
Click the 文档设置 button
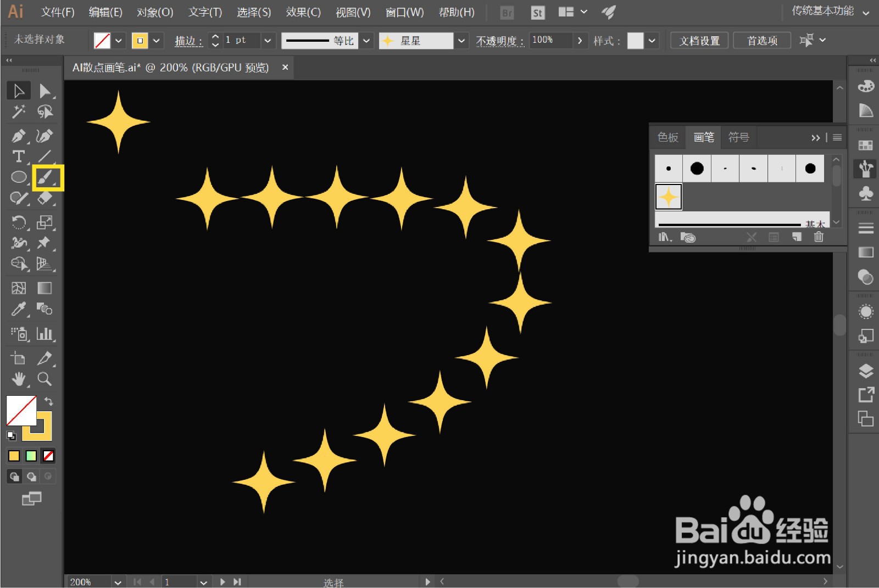699,41
